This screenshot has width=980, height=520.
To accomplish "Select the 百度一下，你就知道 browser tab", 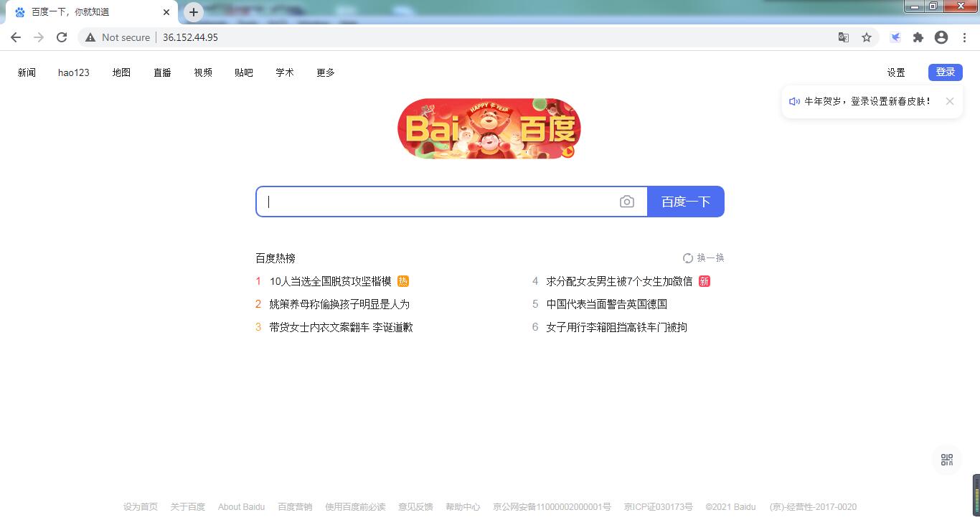I will [90, 12].
